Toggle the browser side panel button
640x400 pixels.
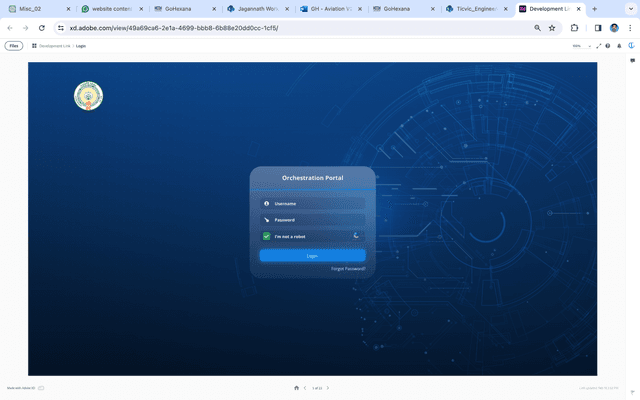[598, 28]
